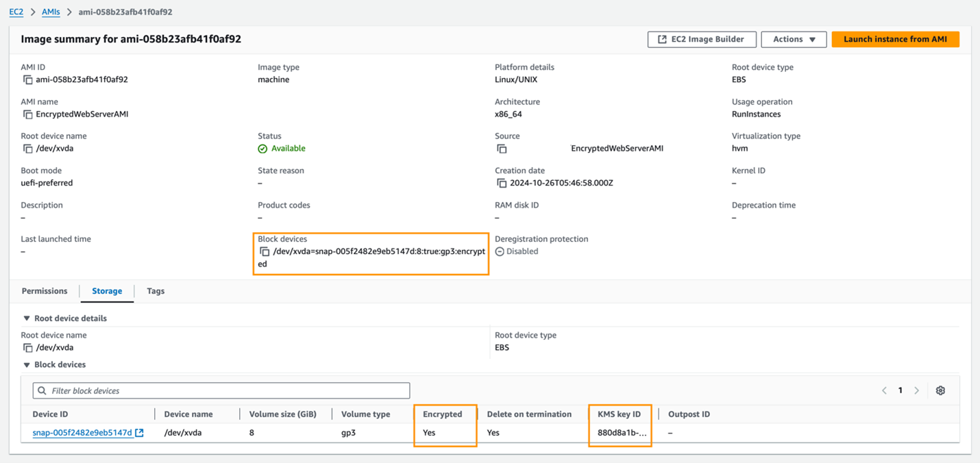This screenshot has width=980, height=463.
Task: Sort by Device ID column header
Action: pyautogui.click(x=50, y=414)
